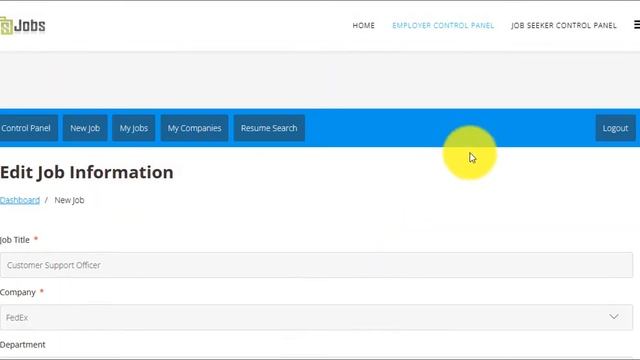The width and height of the screenshot is (640, 360).
Task: Open the Resume Search button
Action: 269,128
